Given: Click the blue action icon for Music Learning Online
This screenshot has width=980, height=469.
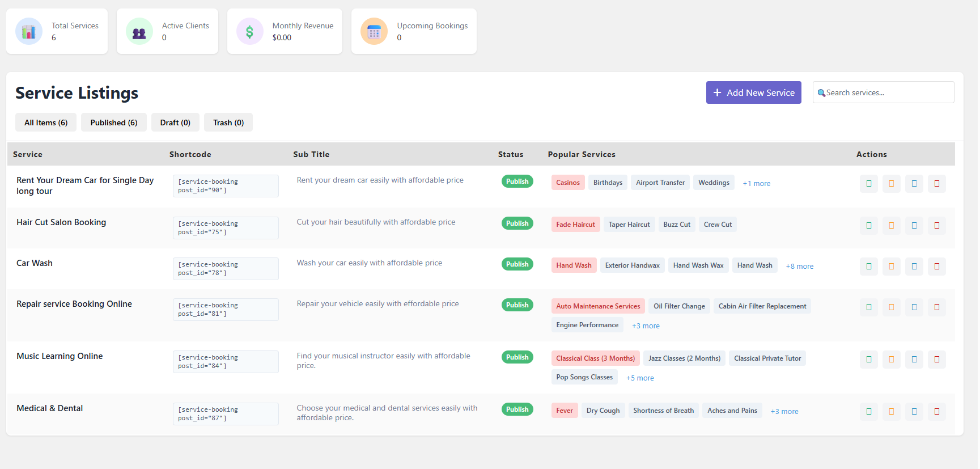Looking at the screenshot, I should [914, 359].
